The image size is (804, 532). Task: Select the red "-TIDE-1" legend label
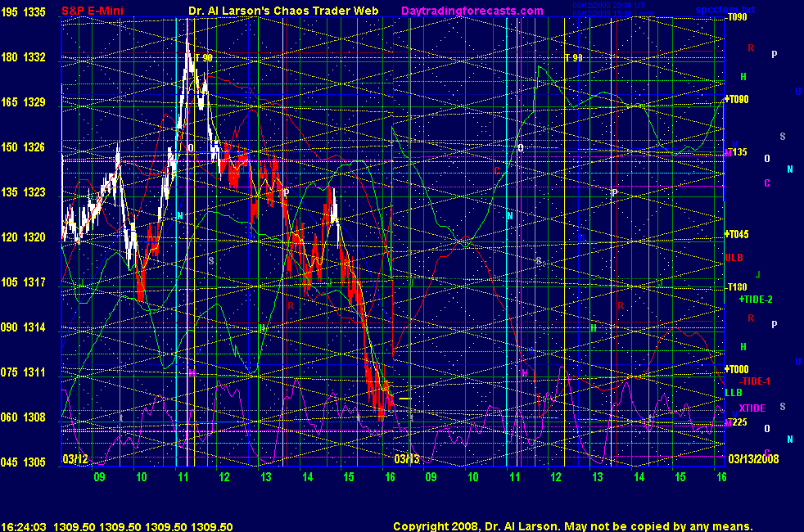[755, 381]
